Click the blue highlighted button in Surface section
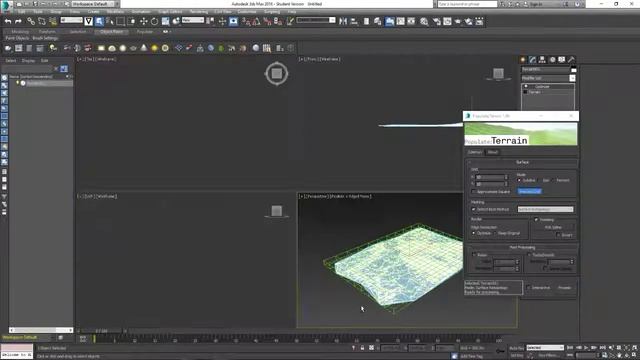This screenshot has height=360, width=640. [529, 191]
